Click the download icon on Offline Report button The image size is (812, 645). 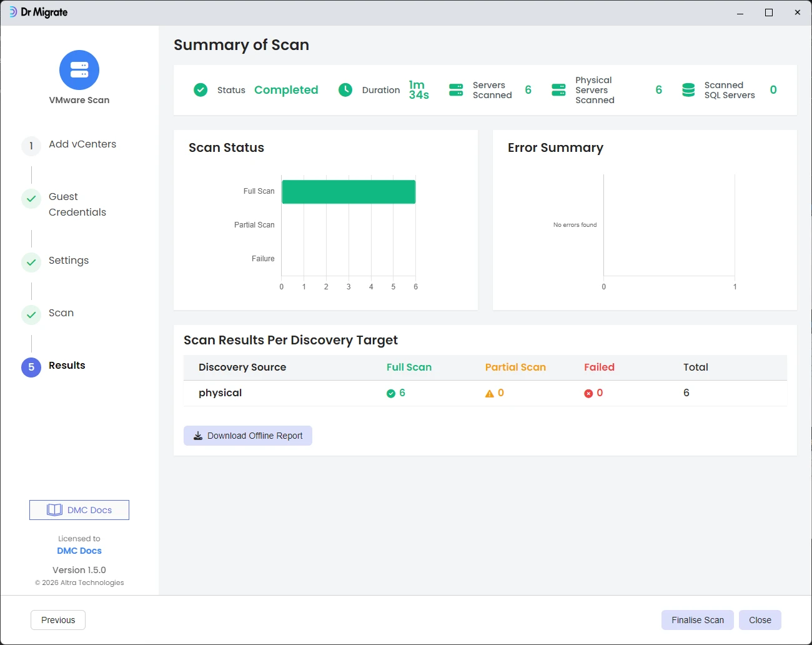click(x=198, y=436)
